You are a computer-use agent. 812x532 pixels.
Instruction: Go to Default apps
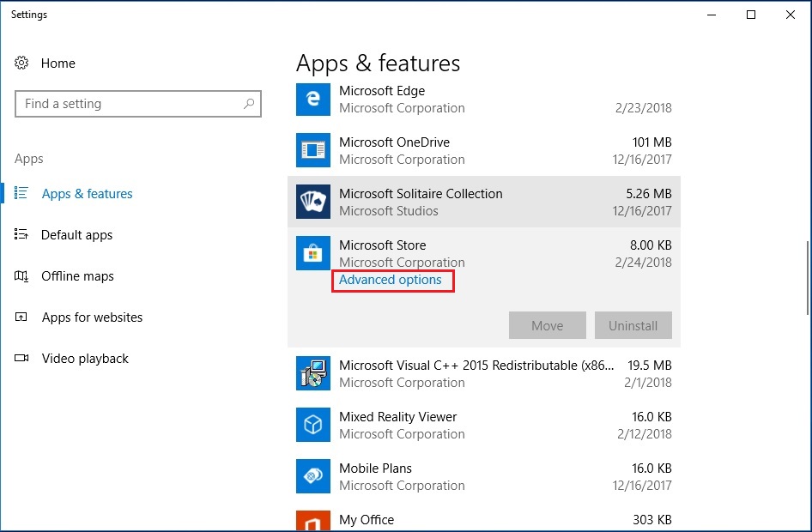[x=76, y=235]
